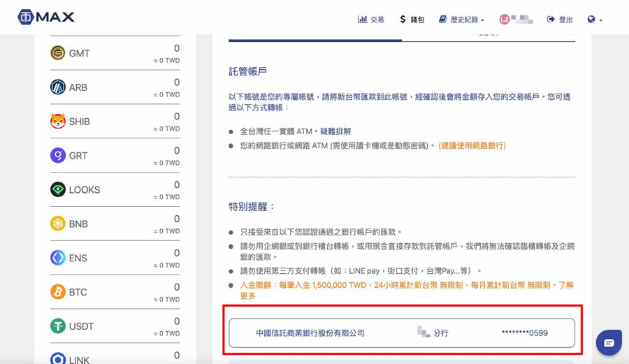Screen dimensions: 629x364
Task: Select the 中國信託商業銀行 account row
Action: tap(402, 333)
